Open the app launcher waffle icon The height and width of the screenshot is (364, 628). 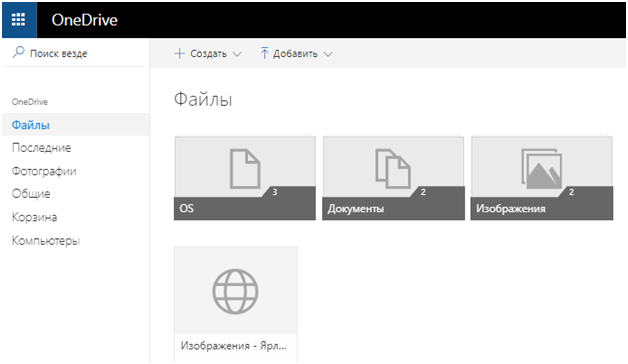[19, 20]
